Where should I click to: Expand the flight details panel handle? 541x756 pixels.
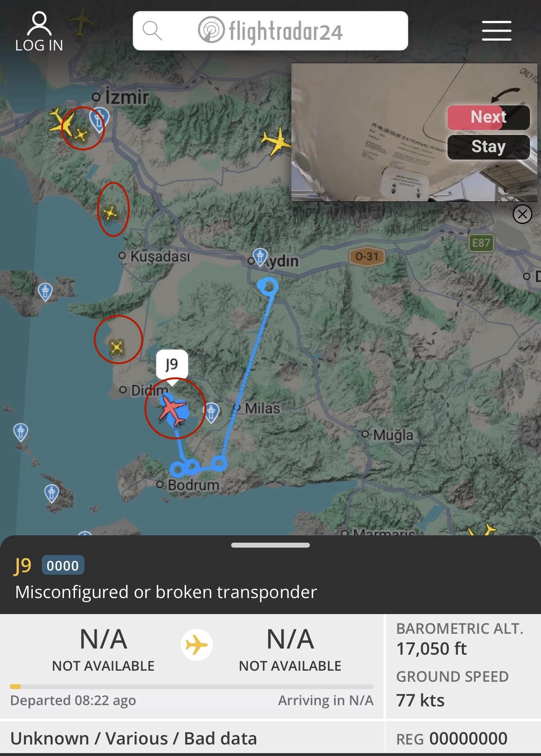pos(270,545)
